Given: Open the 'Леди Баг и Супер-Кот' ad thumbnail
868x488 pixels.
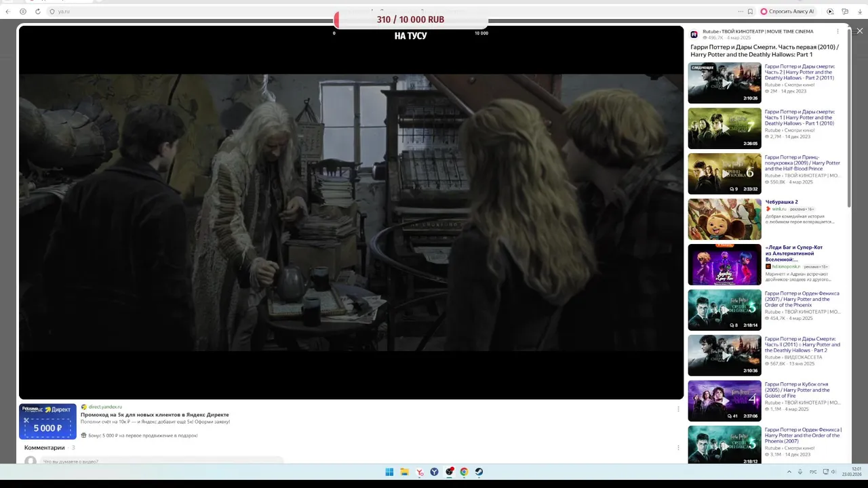Looking at the screenshot, I should tap(724, 264).
